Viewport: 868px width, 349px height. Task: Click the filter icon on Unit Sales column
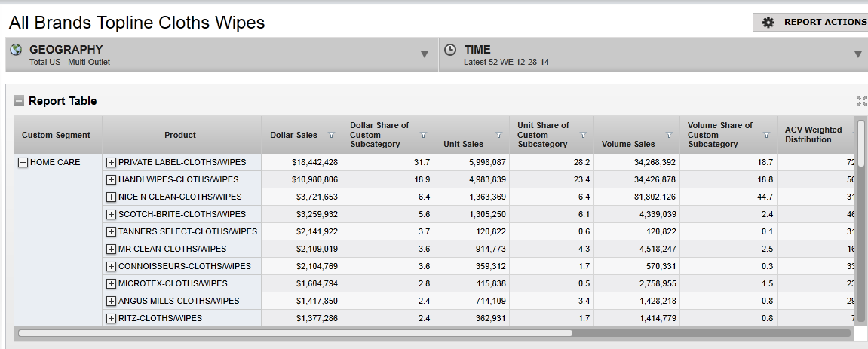click(498, 136)
